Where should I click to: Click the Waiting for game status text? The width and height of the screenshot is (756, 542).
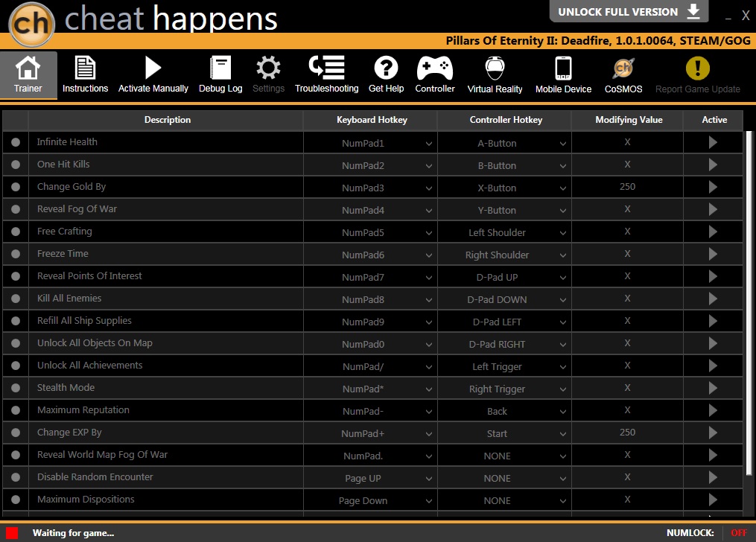click(x=73, y=533)
